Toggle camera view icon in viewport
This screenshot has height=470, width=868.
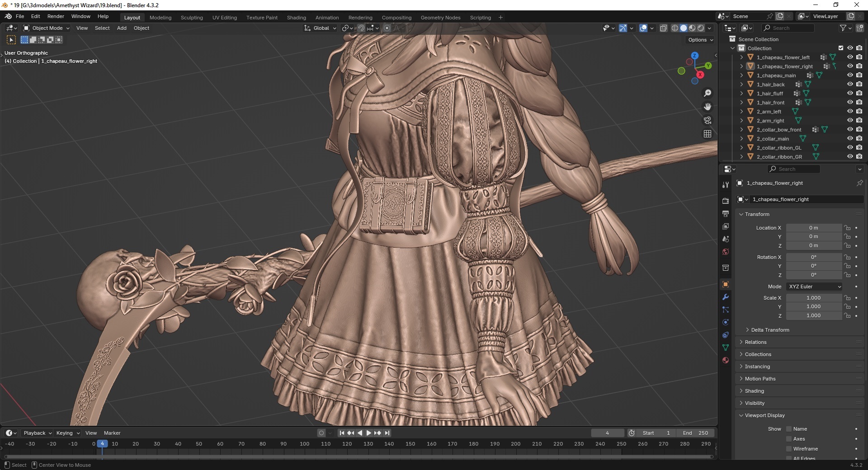[x=708, y=120]
